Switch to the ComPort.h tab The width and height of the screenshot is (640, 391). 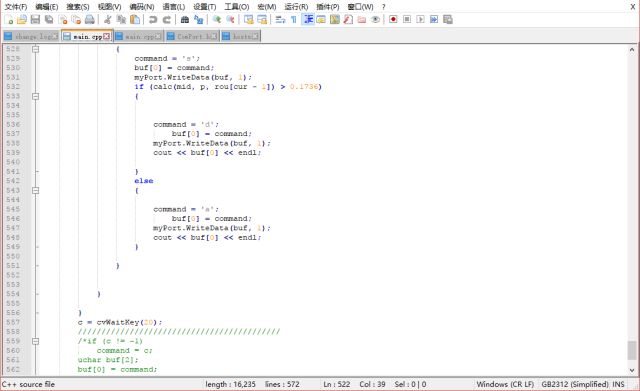coord(192,36)
